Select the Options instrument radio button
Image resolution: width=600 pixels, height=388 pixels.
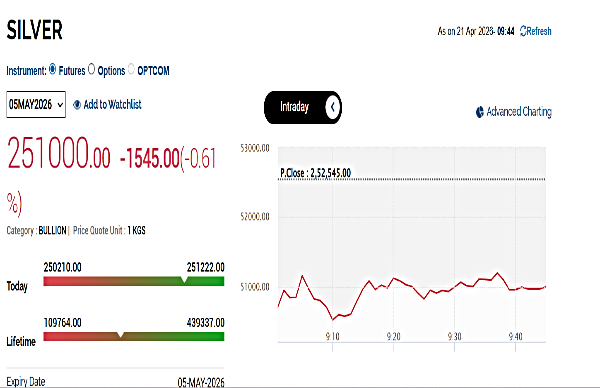(91, 69)
